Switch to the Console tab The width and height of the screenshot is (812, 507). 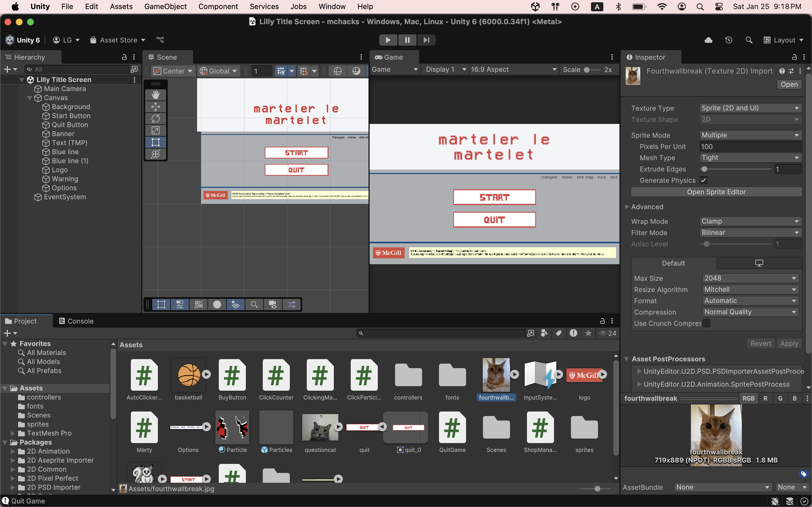(x=76, y=321)
